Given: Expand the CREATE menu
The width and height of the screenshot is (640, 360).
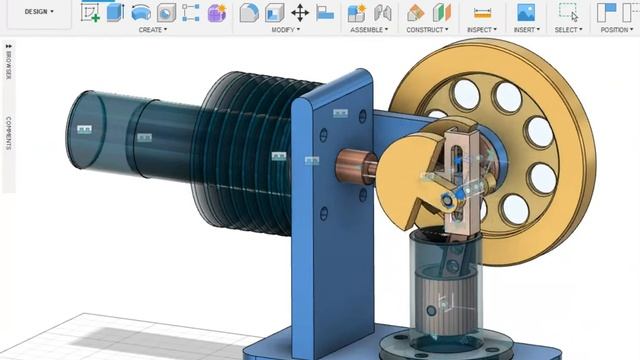Looking at the screenshot, I should tap(153, 30).
